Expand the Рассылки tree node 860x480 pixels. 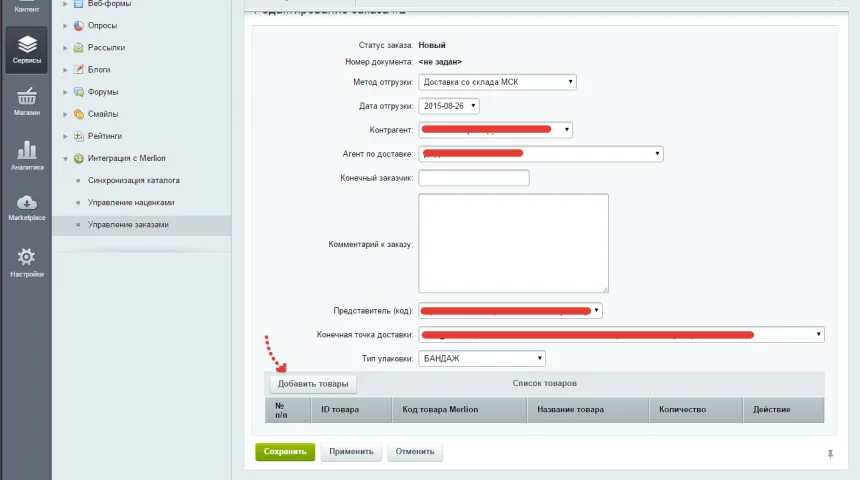click(65, 47)
